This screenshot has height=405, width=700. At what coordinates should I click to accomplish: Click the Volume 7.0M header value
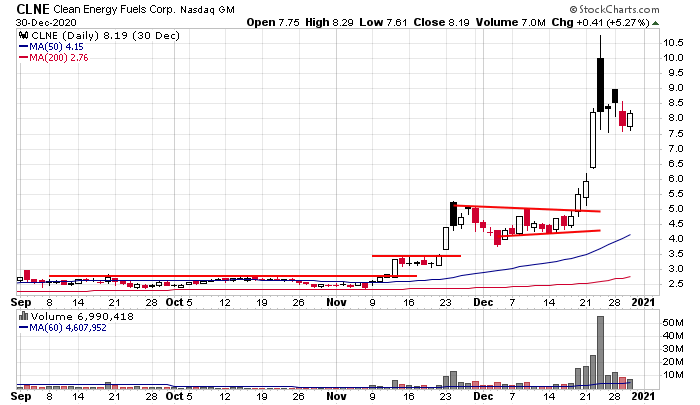(511, 22)
